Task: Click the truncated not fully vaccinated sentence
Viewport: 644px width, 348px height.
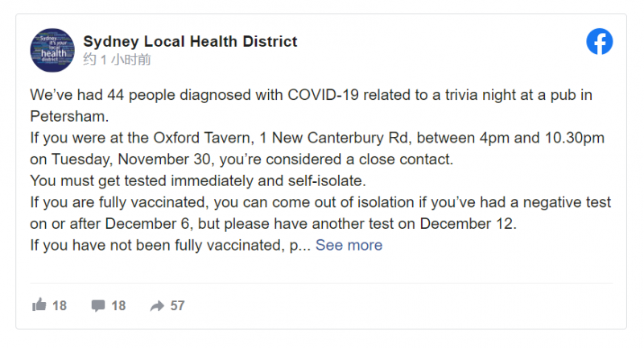Action: point(170,245)
